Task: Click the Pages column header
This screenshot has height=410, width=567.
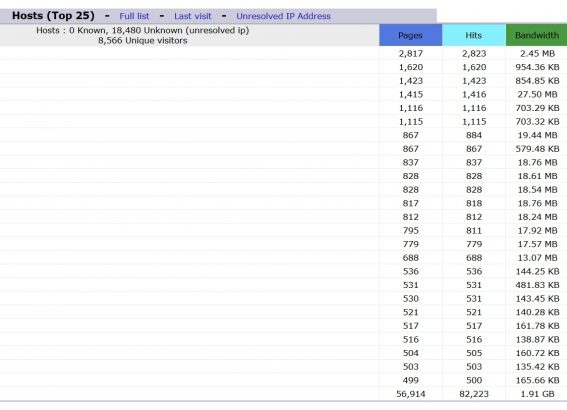Action: point(410,35)
